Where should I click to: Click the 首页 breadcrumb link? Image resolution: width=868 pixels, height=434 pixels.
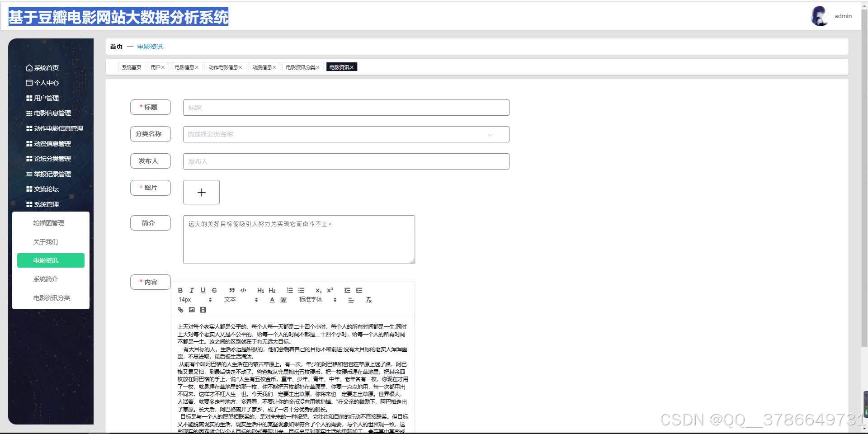click(x=116, y=47)
